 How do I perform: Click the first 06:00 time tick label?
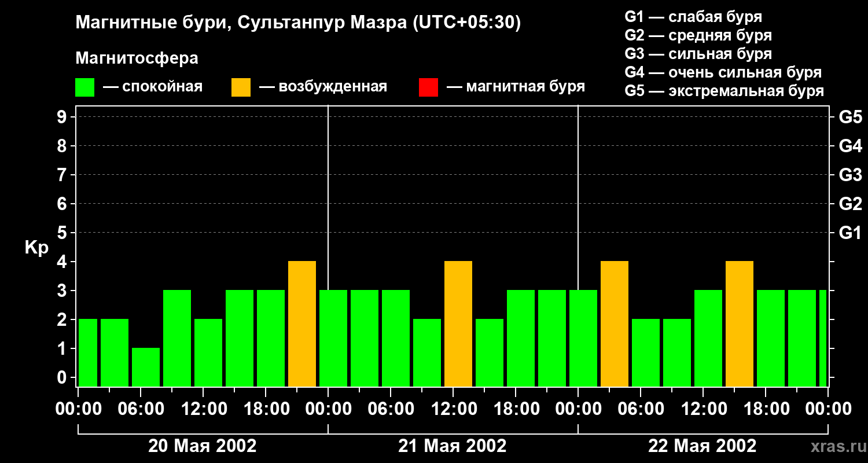[141, 409]
